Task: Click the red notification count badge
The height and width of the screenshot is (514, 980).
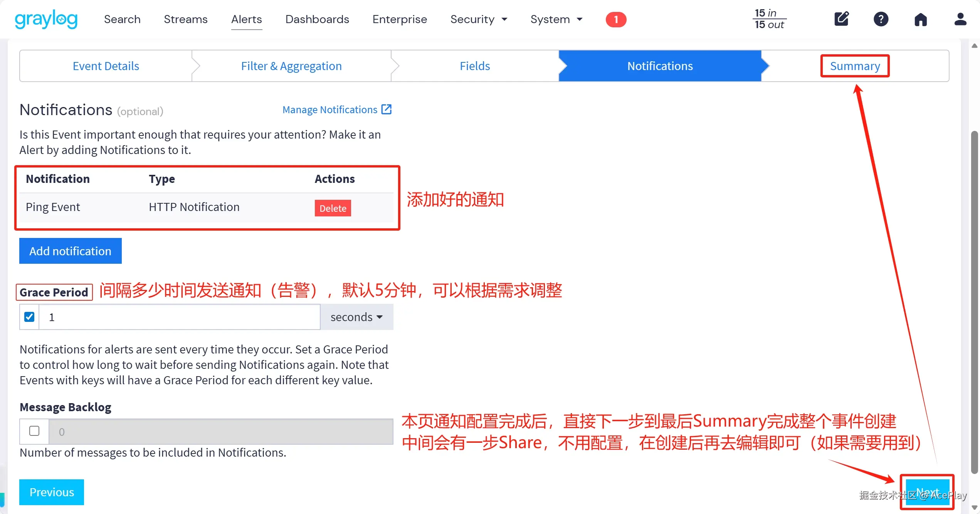Action: (615, 19)
